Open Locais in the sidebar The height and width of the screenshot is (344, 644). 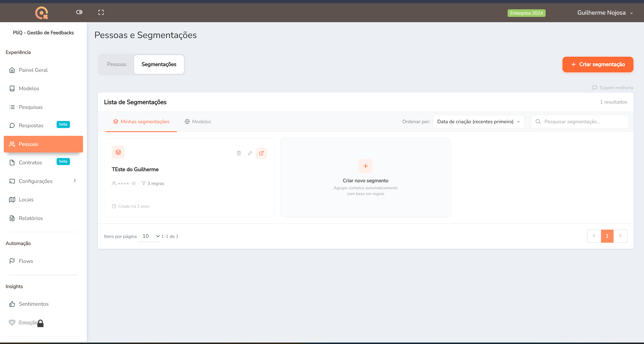[x=43, y=200]
